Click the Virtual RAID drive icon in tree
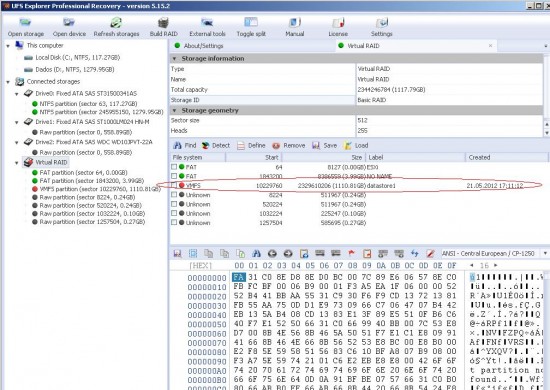This screenshot has height=390, width=550. (28, 162)
